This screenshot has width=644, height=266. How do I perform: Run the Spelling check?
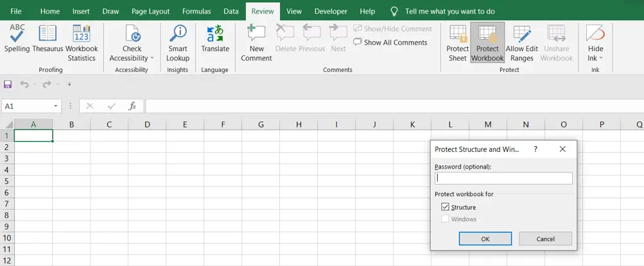pos(17,38)
